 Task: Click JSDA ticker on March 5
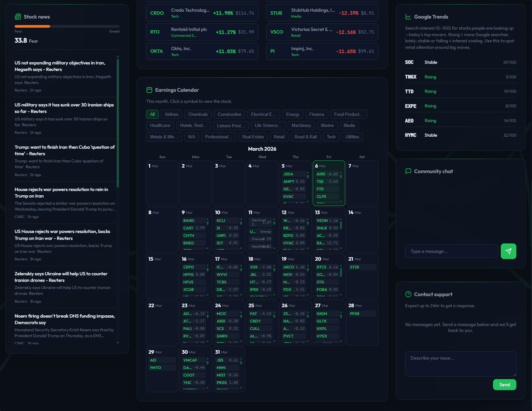(288, 174)
